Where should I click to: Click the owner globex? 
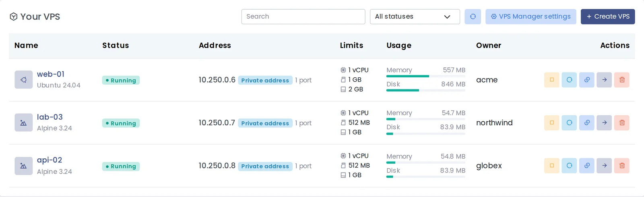pyautogui.click(x=489, y=166)
